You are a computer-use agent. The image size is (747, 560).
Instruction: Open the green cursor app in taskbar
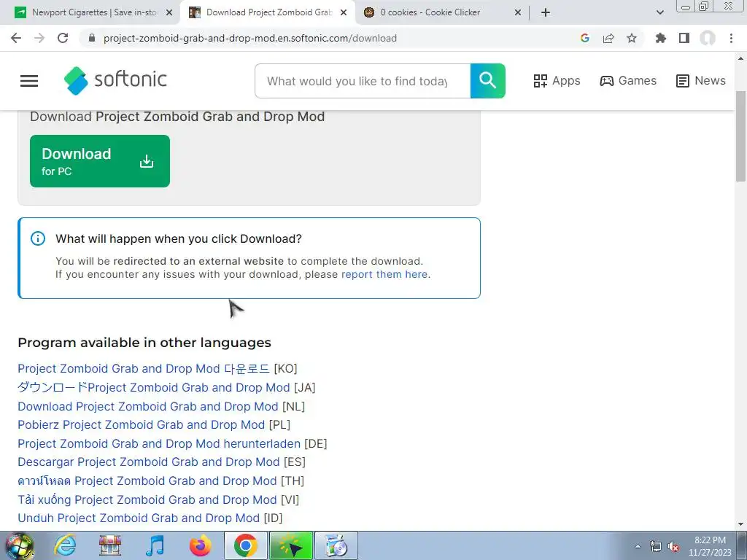coord(291,545)
